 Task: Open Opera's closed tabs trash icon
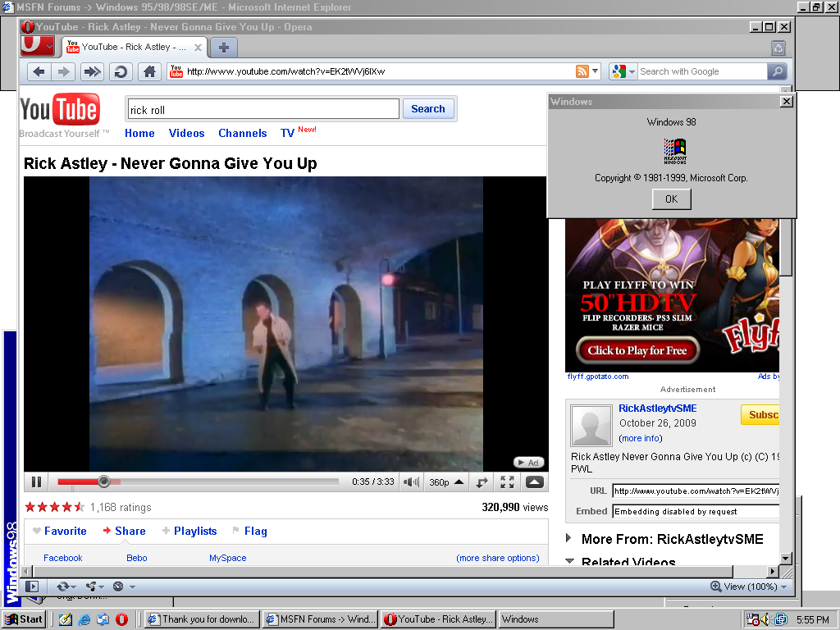click(x=778, y=48)
